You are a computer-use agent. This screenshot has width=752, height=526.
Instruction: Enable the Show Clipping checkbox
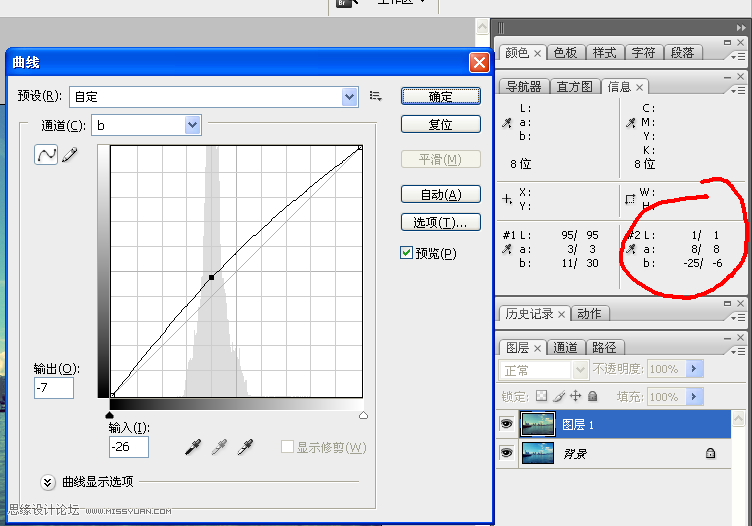click(287, 447)
